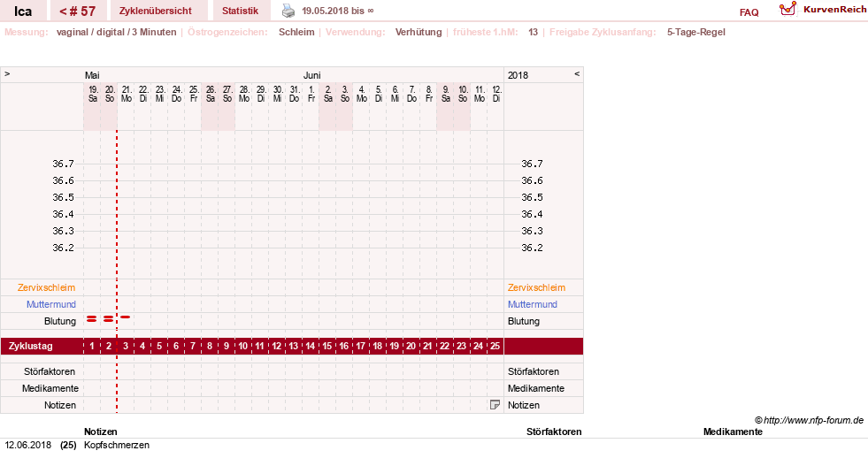Image resolution: width=868 pixels, height=466 pixels.
Task: Click the Medikamente column heading below the chart
Action: coord(733,432)
